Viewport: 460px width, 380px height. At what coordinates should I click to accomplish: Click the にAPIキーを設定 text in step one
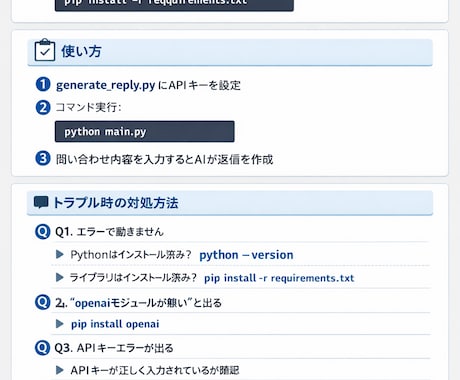199,85
